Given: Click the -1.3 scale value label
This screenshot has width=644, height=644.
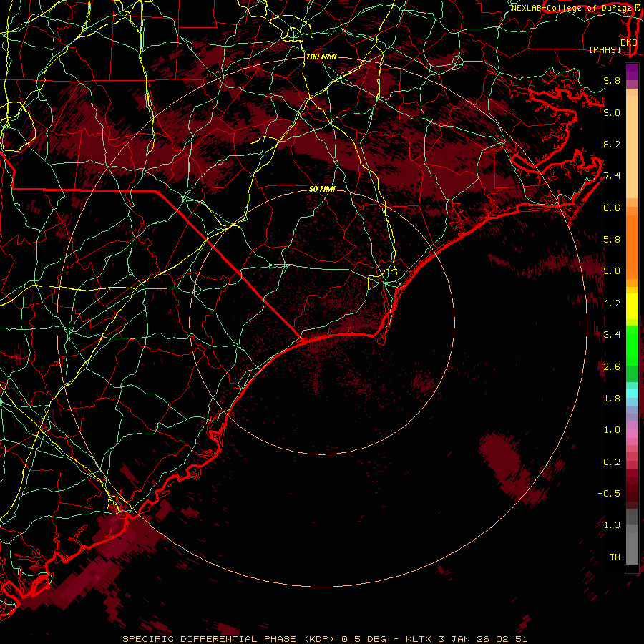Looking at the screenshot, I should (609, 525).
